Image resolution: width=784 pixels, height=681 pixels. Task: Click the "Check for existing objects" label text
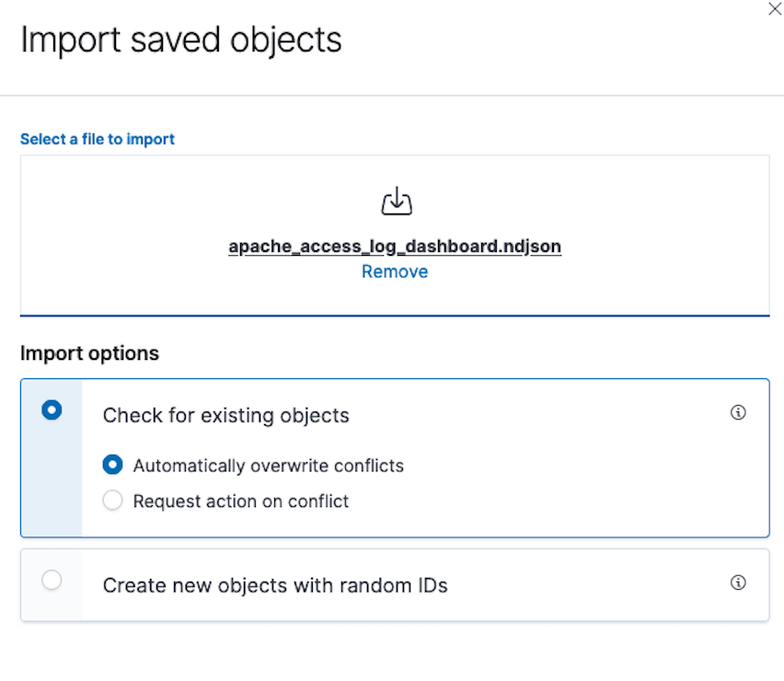(225, 416)
